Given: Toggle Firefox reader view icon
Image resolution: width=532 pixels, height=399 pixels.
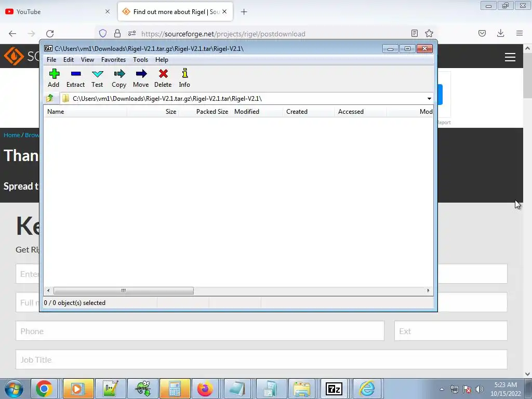Looking at the screenshot, I should pyautogui.click(x=414, y=33).
